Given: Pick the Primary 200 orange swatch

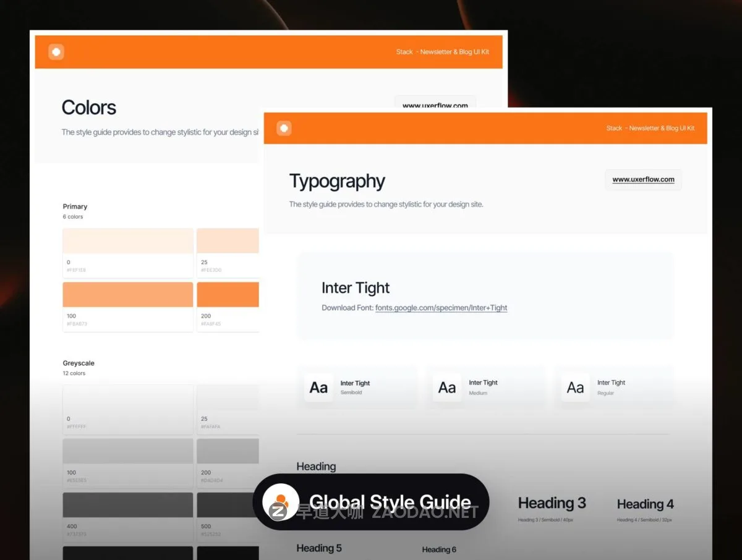Looking at the screenshot, I should (x=228, y=295).
